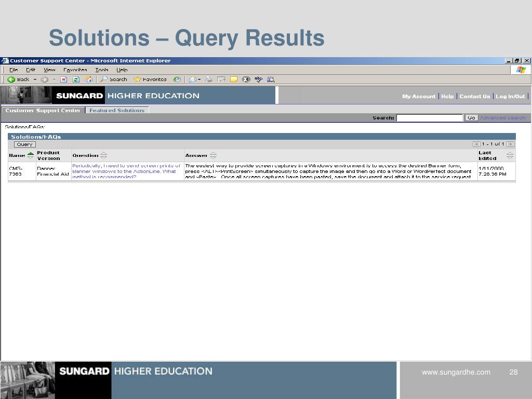Click the History toolbar icon
Screen dimensions: 532x399
177,79
